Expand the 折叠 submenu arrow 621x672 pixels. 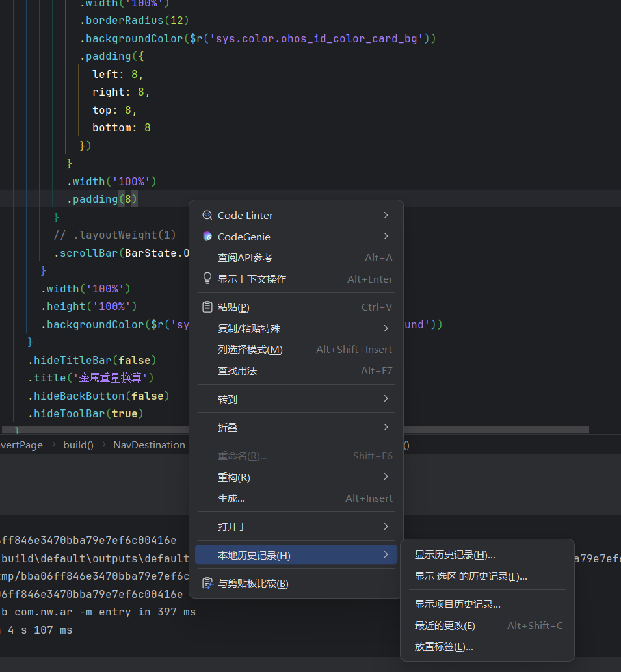pyautogui.click(x=386, y=427)
